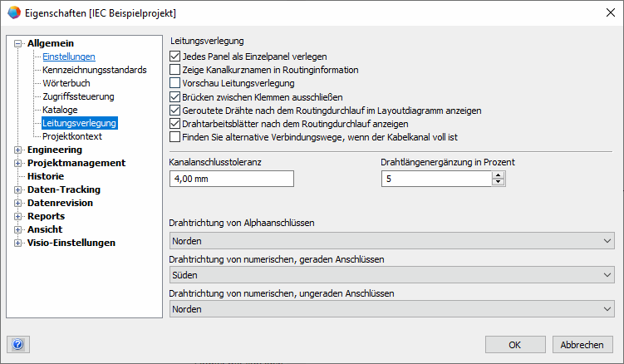Select 'Kennzeichnungsstandards' in the tree
The width and height of the screenshot is (624, 364).
point(94,70)
